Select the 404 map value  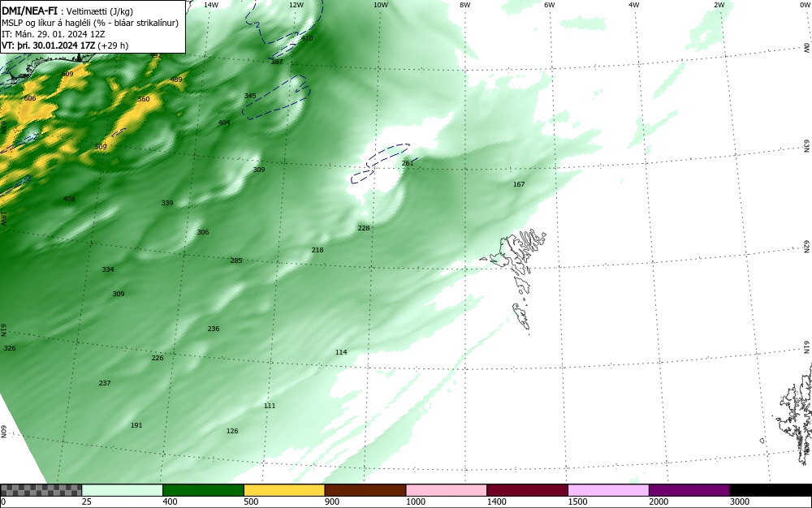[x=224, y=123]
